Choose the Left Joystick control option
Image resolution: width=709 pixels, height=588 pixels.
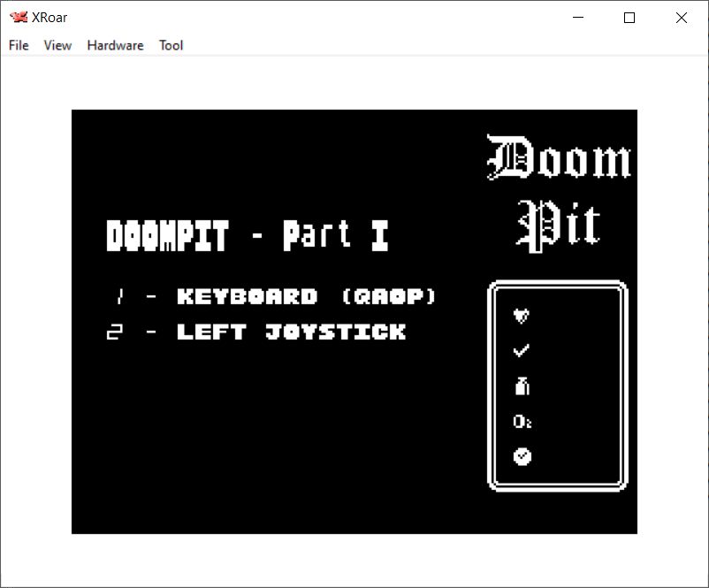291,332
